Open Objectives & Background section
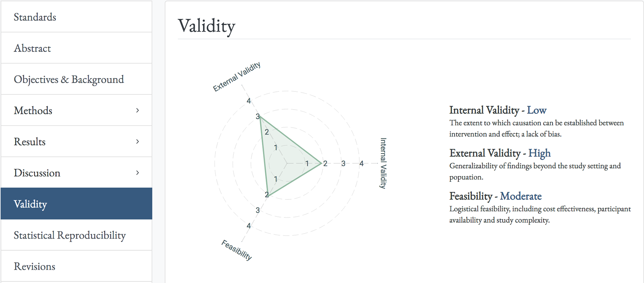 click(69, 79)
